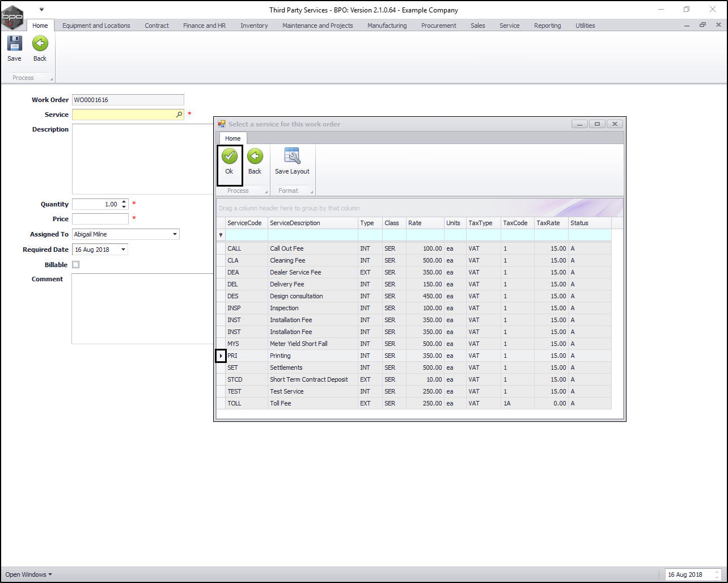Image resolution: width=728 pixels, height=583 pixels.
Task: Expand the main ribbon Process group launcher
Action: pos(52,79)
